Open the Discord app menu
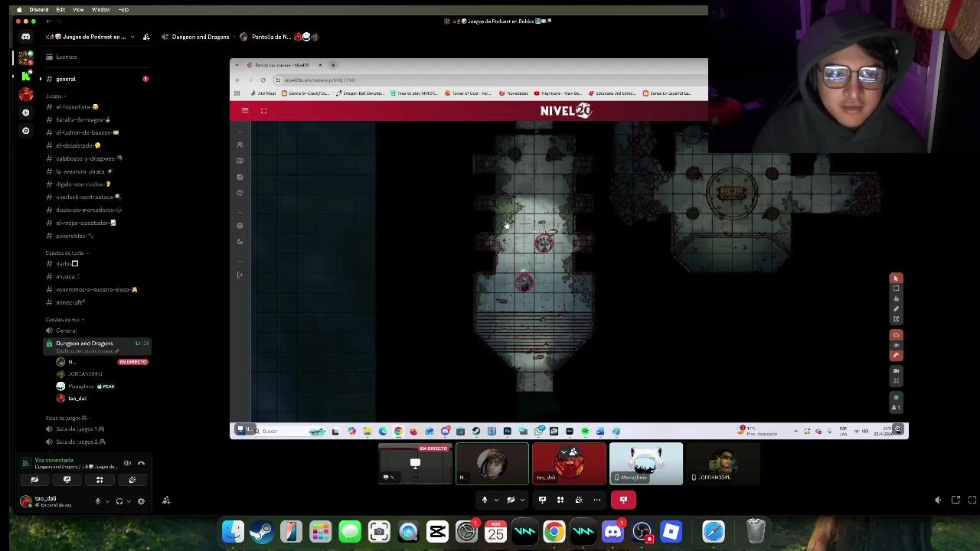 click(38, 10)
